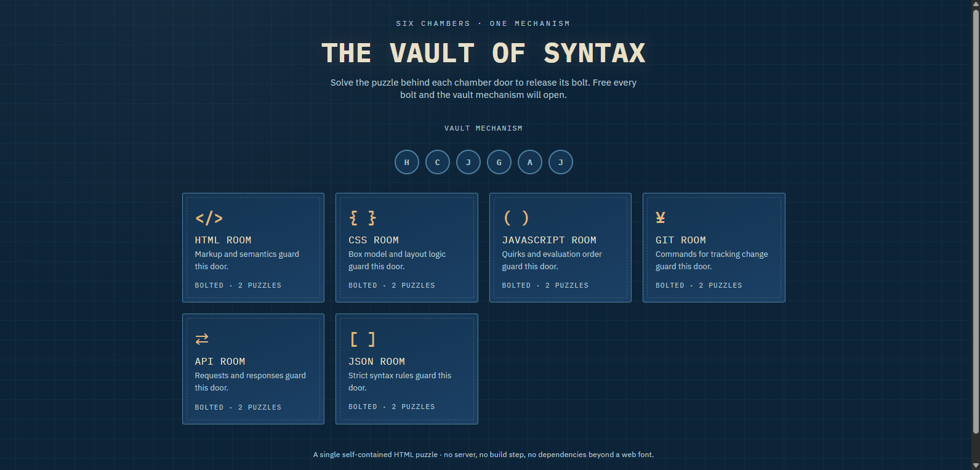980x470 pixels.
Task: Click "Markup and semantics guard this door." text
Action: 247,260
